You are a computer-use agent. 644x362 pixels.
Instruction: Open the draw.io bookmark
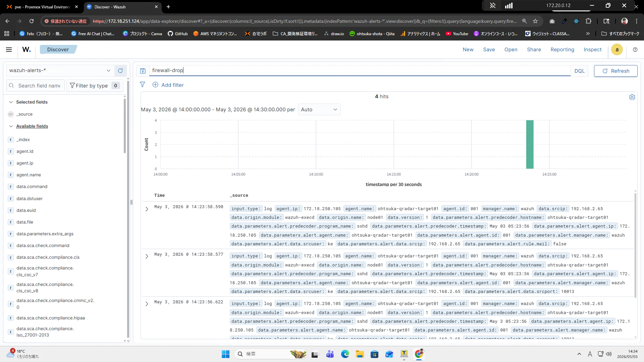pyautogui.click(x=334, y=34)
